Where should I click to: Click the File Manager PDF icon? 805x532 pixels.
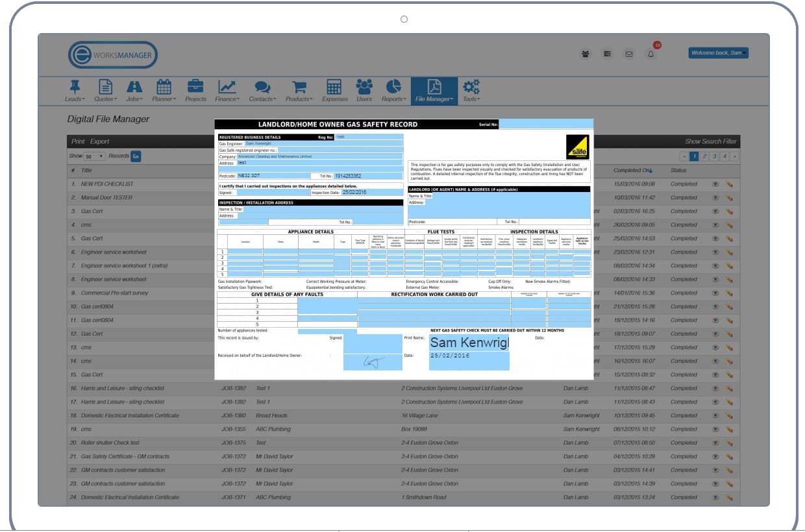click(x=434, y=86)
